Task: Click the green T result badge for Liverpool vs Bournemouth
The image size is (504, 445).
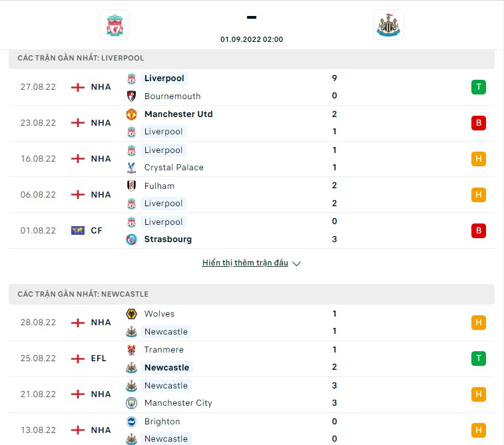Action: [x=478, y=87]
